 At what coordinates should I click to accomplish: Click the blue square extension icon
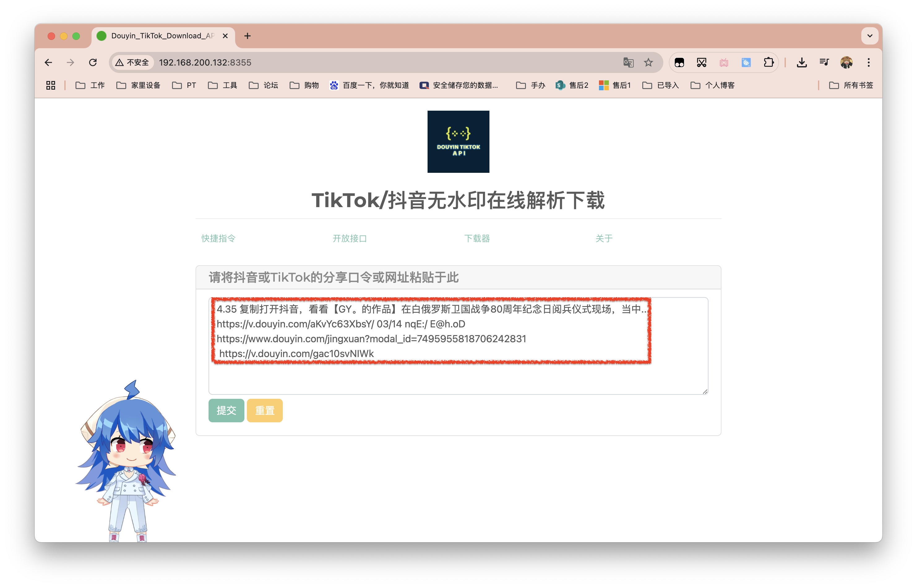[x=746, y=62]
